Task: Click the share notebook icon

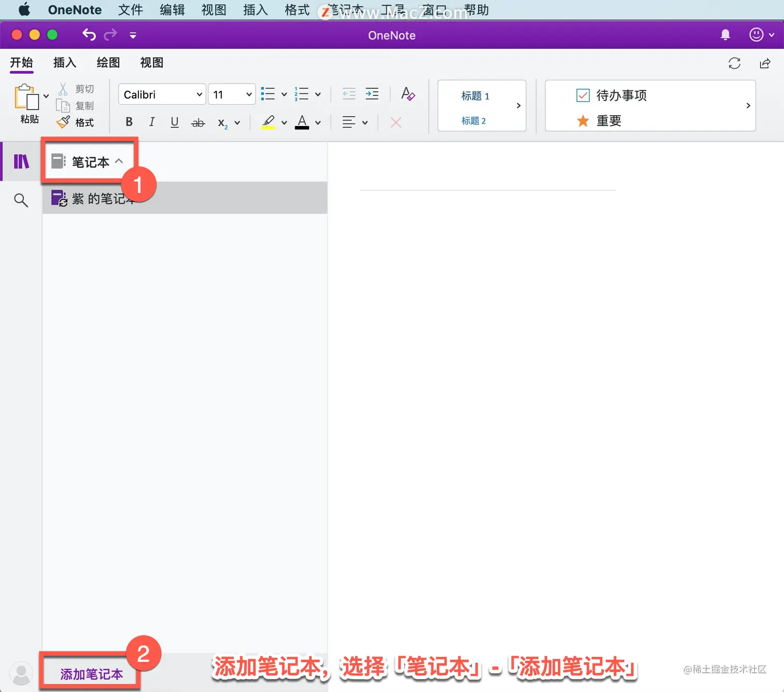Action: [765, 63]
